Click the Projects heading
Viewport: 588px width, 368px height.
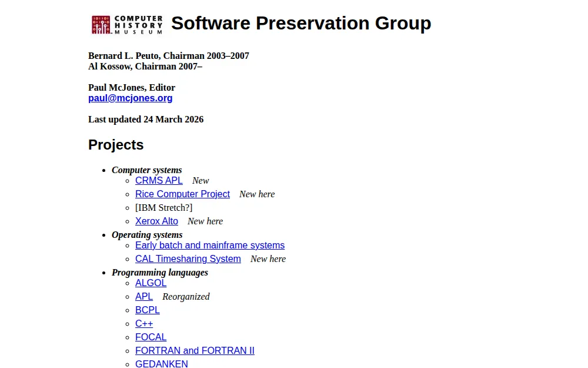(116, 145)
